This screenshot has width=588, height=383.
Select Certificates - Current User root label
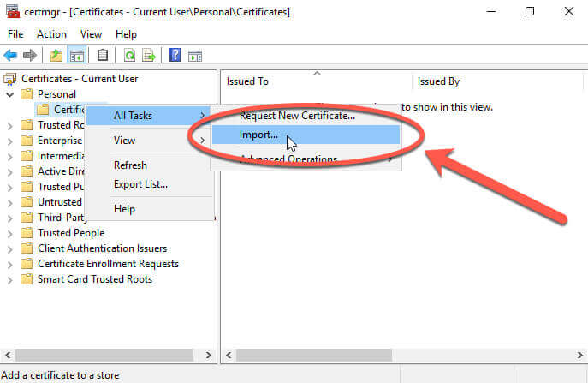80,79
